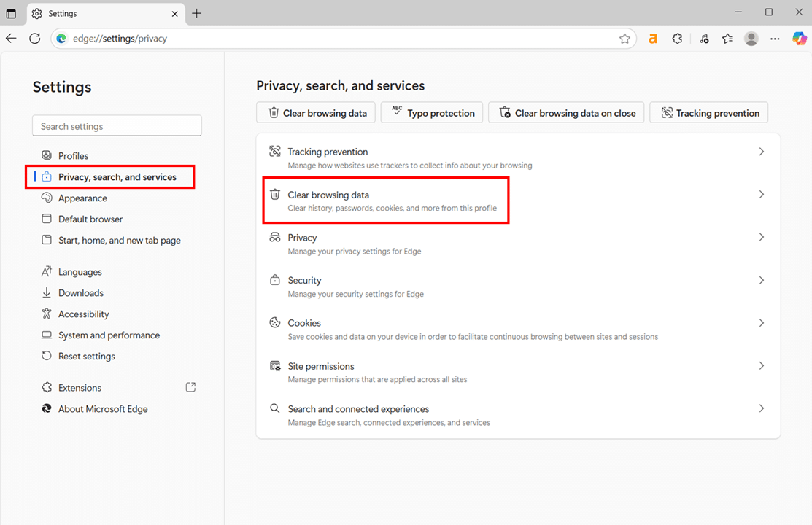This screenshot has height=525, width=812.
Task: Open the browser profile avatar menu
Action: coord(751,38)
